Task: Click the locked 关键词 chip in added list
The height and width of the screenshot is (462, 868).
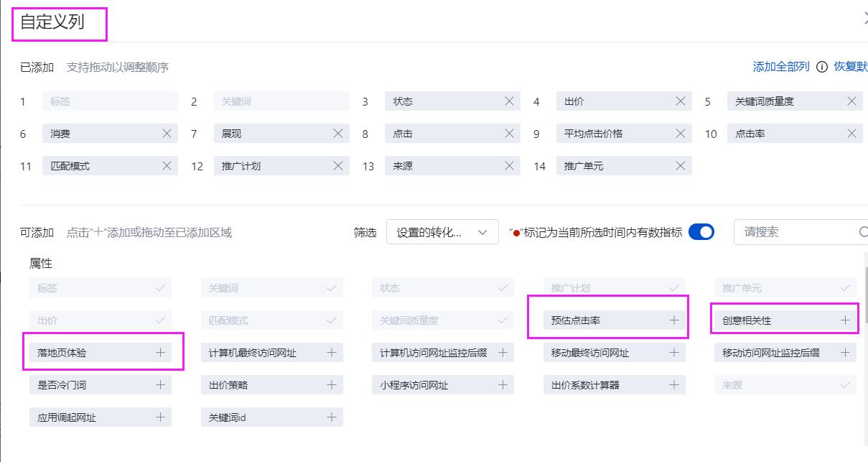Action: tap(281, 101)
